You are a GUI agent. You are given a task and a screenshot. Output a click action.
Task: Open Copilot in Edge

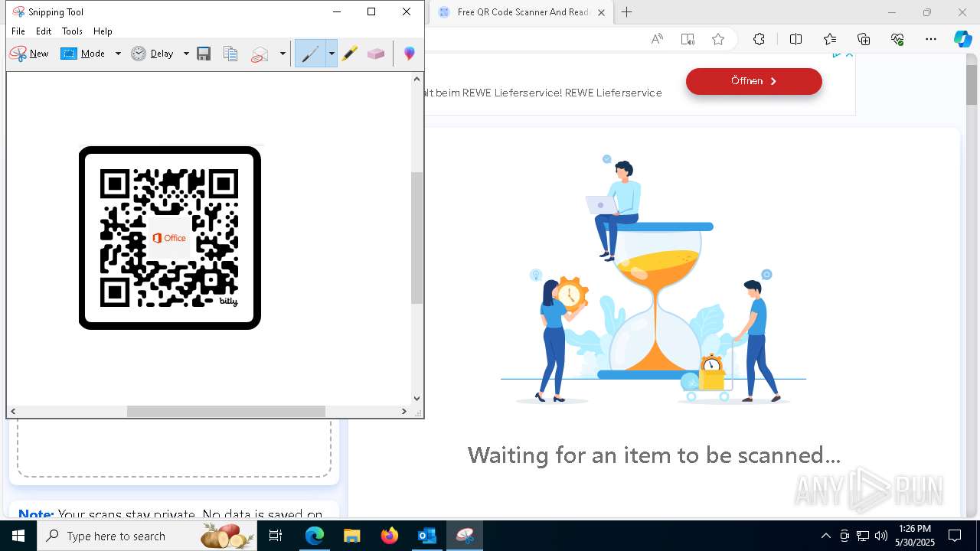(x=963, y=40)
